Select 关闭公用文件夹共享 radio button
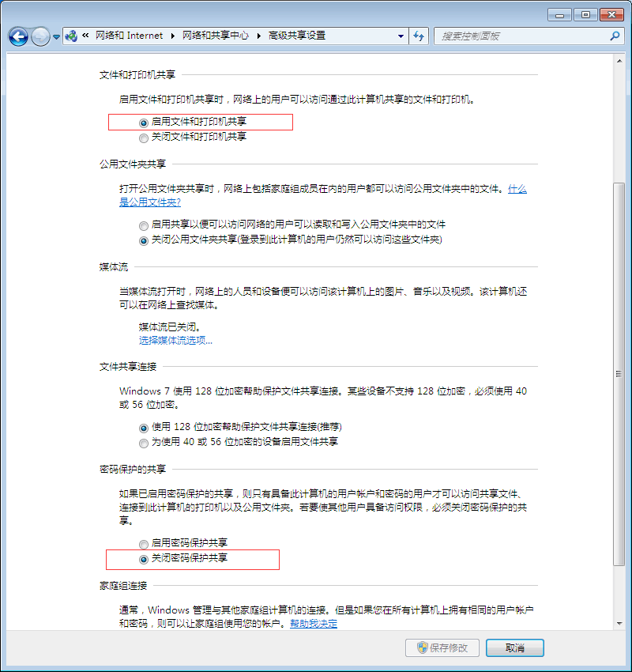632x672 pixels. (x=144, y=241)
